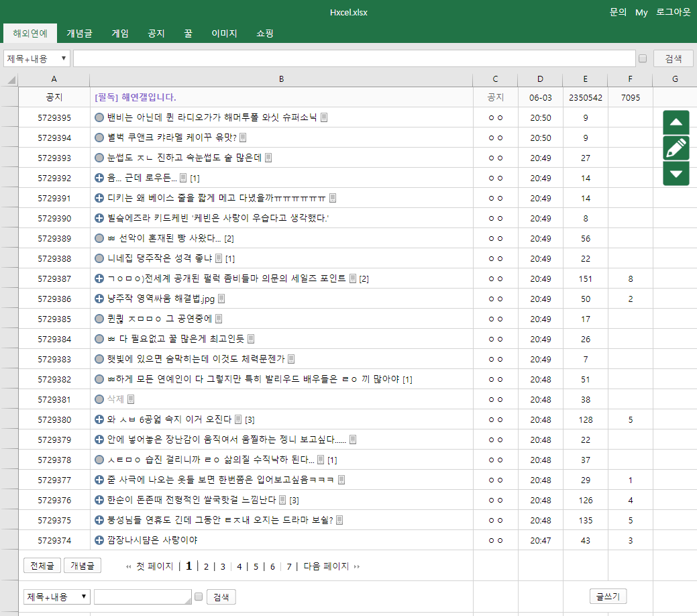The image size is (697, 616).
Task: Select column E header
Action: point(585,79)
